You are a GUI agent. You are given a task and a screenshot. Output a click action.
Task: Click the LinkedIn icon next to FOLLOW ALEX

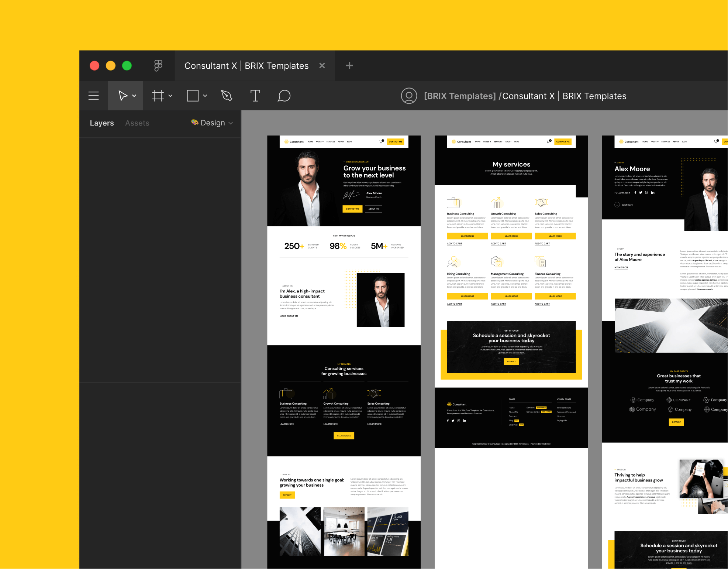click(653, 192)
